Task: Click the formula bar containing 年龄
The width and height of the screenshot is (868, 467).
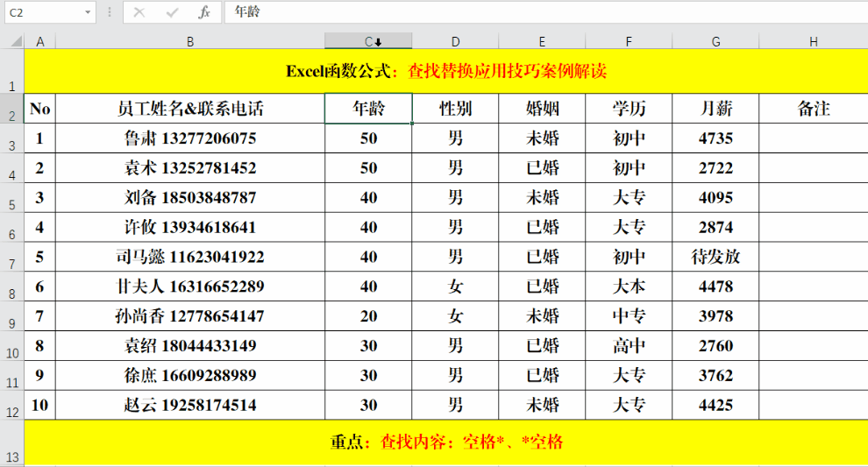Action: (x=546, y=12)
